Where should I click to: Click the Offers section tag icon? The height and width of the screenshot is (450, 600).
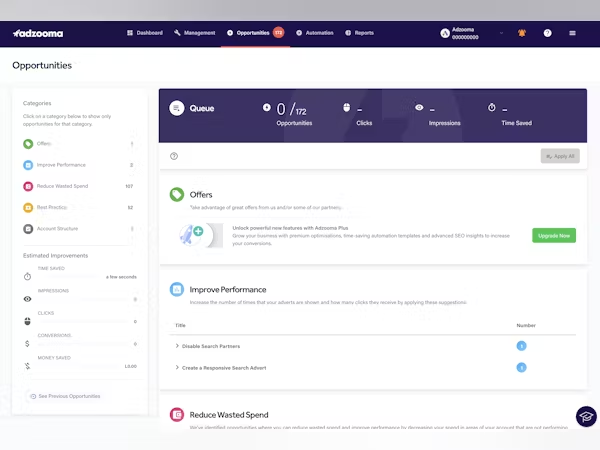pos(177,194)
